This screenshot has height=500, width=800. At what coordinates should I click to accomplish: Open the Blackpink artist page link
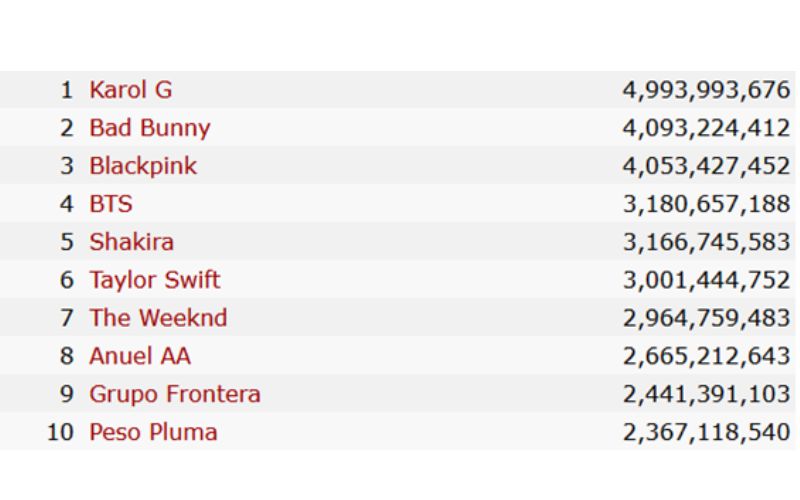point(143,166)
